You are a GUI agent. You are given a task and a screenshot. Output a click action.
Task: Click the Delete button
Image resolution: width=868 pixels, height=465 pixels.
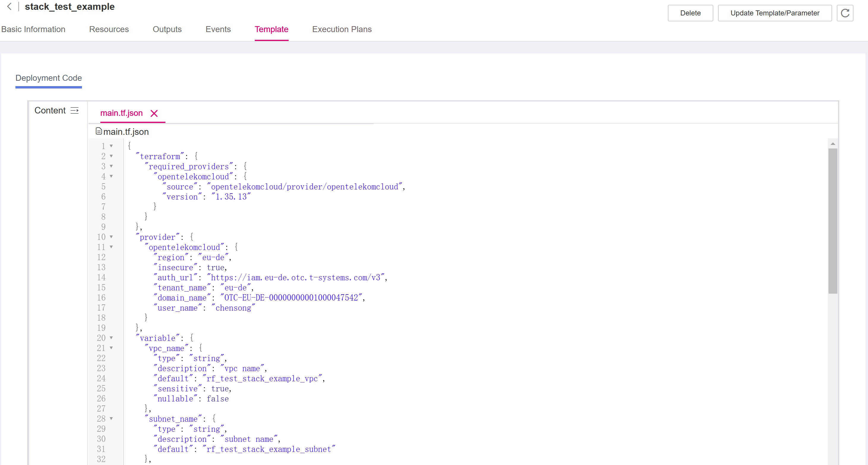[x=690, y=13]
